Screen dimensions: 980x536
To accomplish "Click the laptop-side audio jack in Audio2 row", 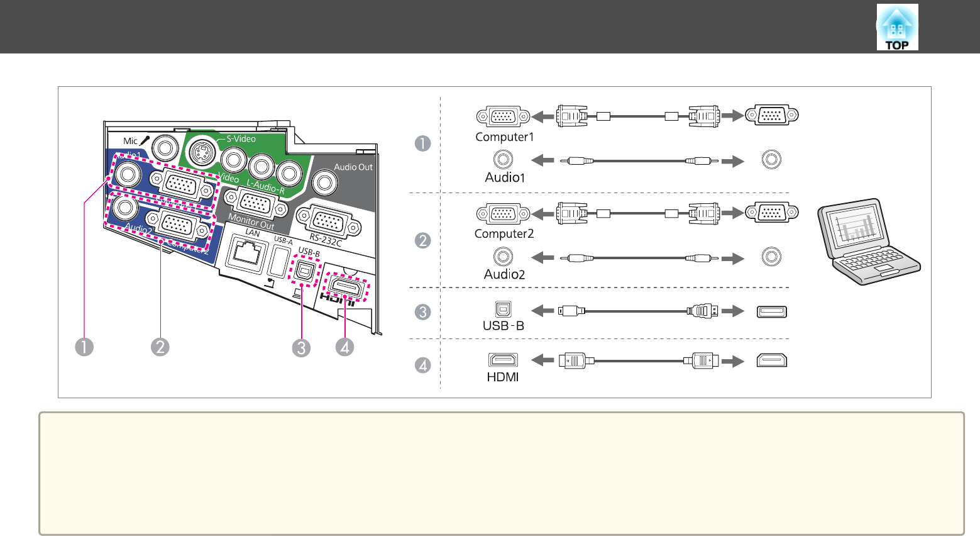I will pos(771,257).
